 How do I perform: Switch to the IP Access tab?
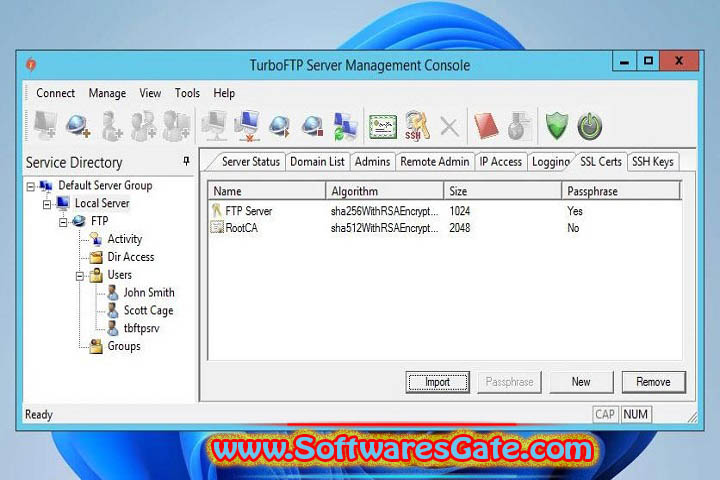[501, 162]
